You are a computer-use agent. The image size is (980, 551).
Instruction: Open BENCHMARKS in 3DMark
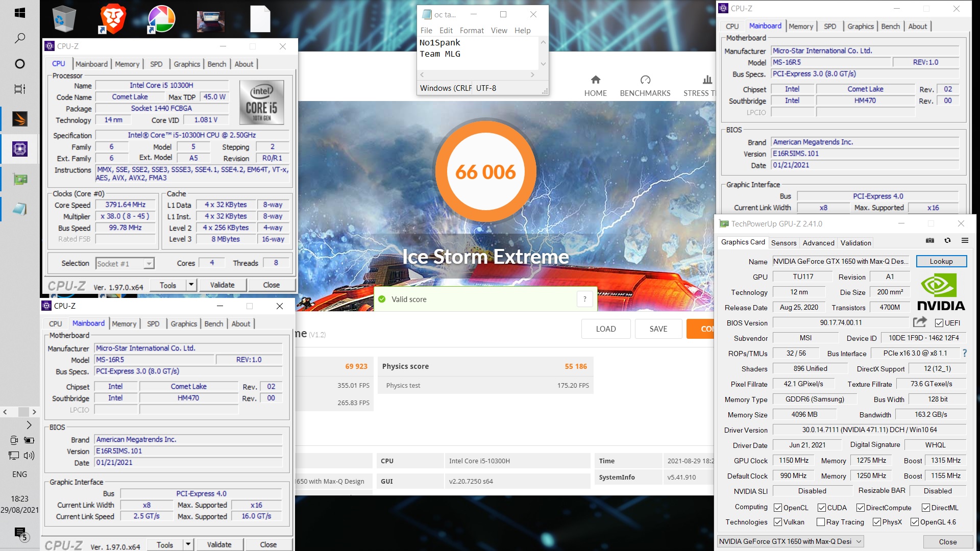tap(645, 86)
